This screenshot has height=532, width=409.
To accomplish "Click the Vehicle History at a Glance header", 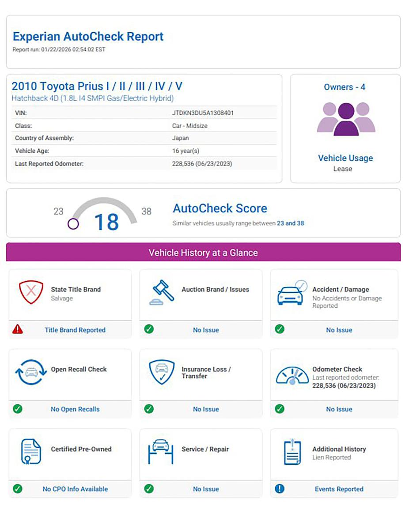I will tap(203, 253).
